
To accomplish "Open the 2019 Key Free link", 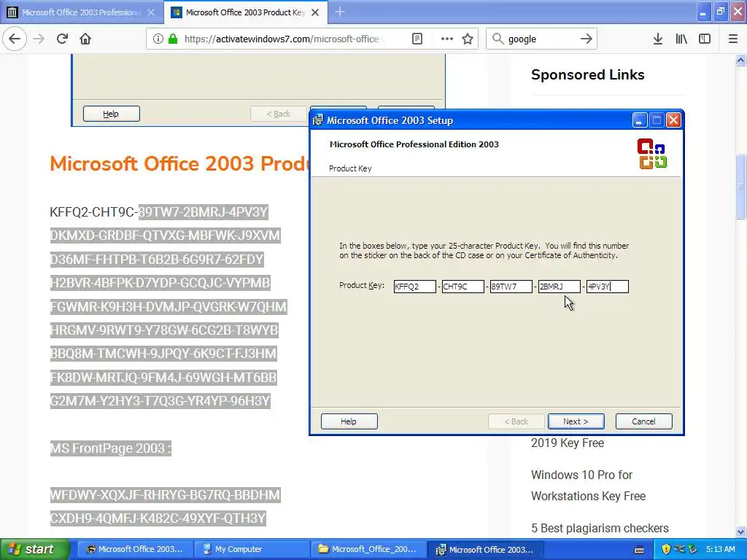I will pos(568,443).
